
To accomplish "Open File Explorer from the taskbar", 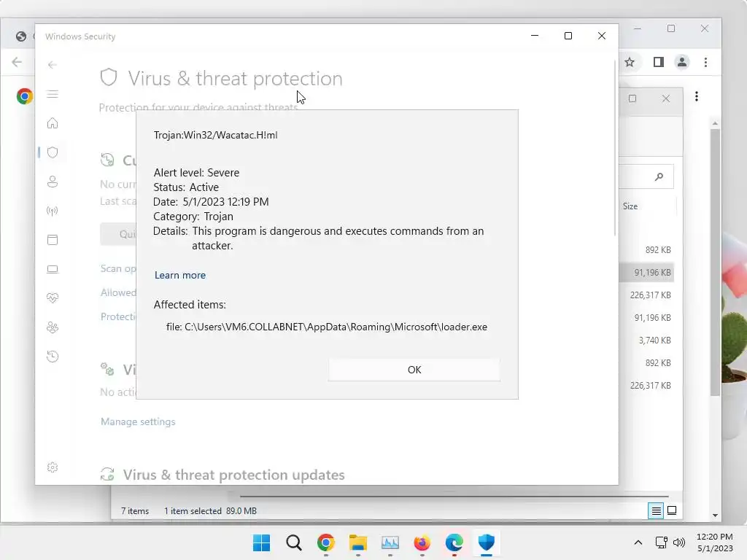I will [x=357, y=542].
